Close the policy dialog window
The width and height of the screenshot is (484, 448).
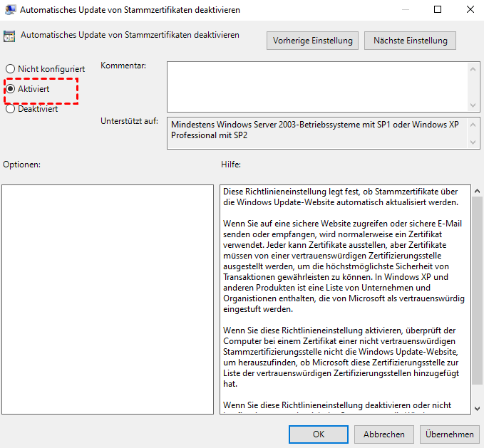[x=470, y=9]
